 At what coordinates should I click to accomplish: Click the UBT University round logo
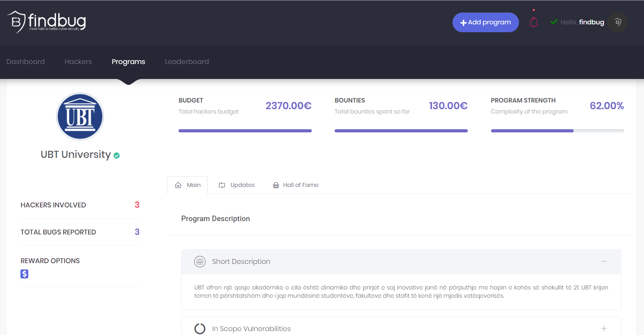[80, 116]
